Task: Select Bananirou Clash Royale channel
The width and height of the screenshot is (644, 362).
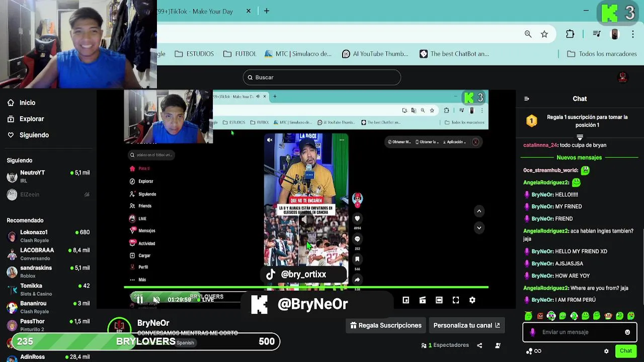Action: coord(48,307)
